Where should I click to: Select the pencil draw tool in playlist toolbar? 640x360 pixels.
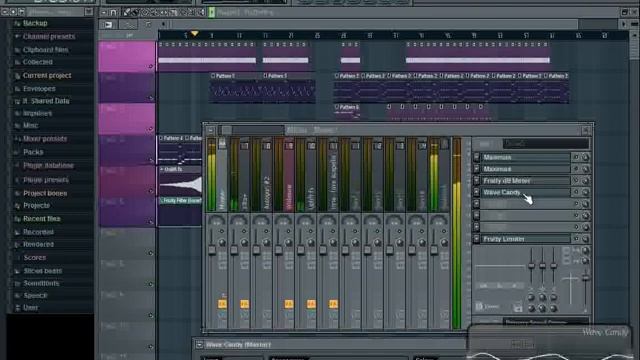click(127, 12)
